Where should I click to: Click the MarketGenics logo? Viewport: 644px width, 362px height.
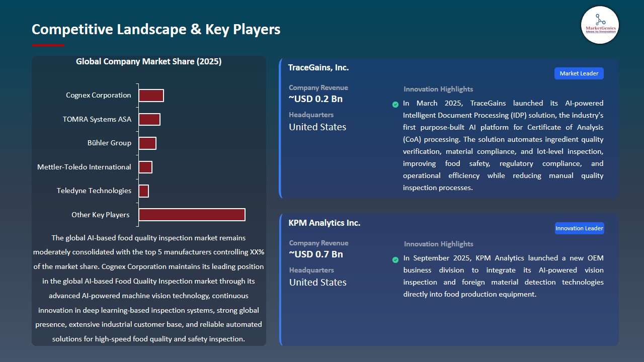pyautogui.click(x=600, y=25)
